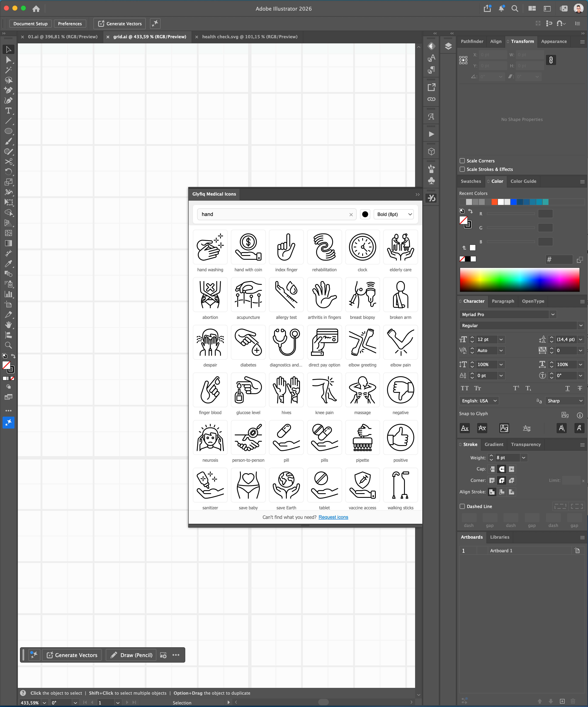
Task: Click the hex color input field
Action: tap(559, 260)
